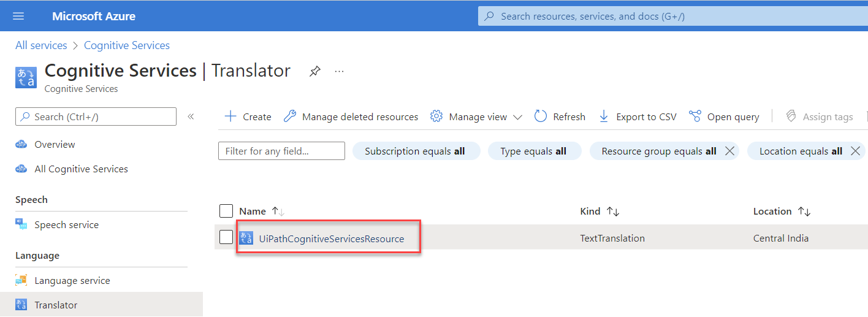Pin the Translator blade with pin icon
868x317 pixels.
(x=314, y=71)
